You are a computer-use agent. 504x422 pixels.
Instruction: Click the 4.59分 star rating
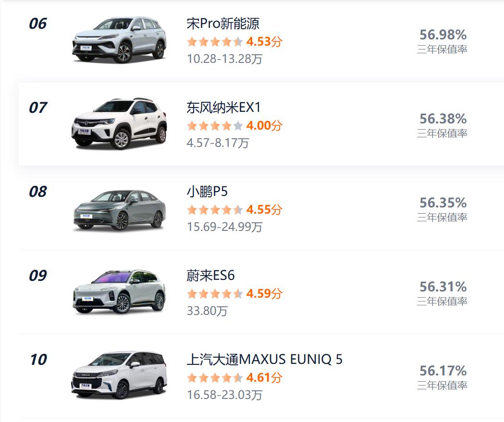point(234,293)
